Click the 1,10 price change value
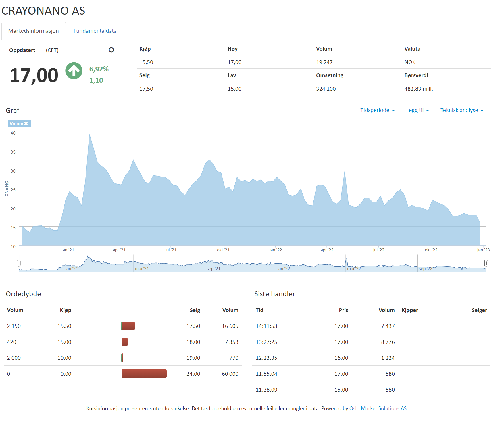 pyautogui.click(x=96, y=80)
